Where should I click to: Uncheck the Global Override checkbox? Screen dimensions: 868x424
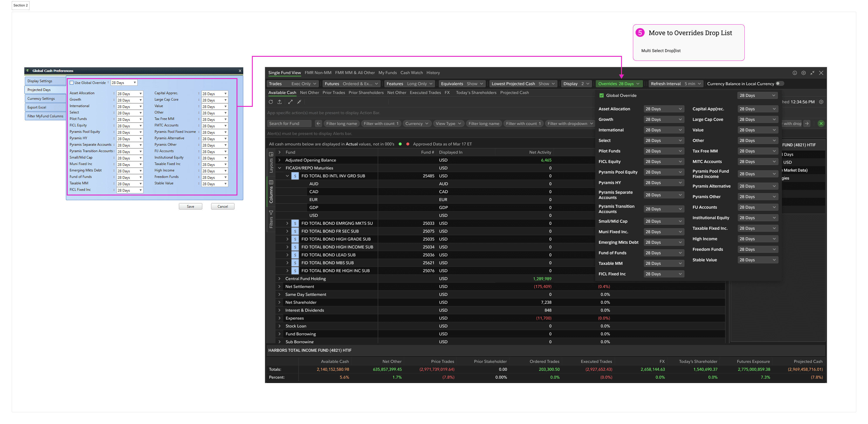click(x=602, y=96)
